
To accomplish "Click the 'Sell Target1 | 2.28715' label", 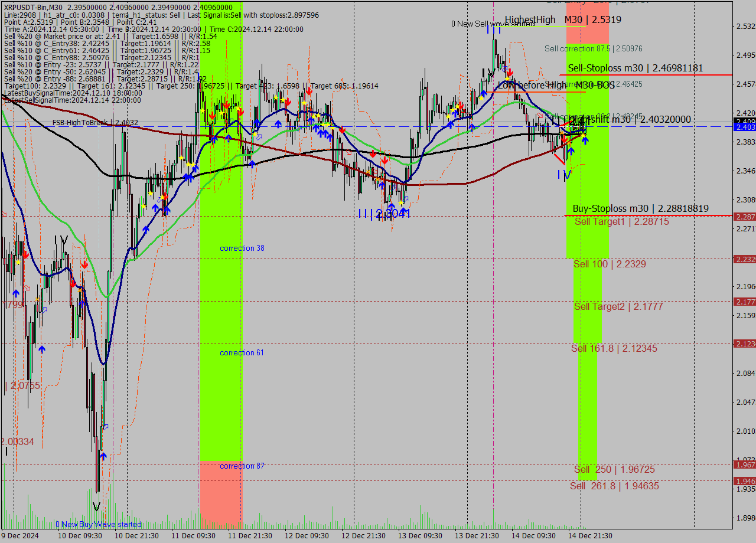I will pos(622,222).
